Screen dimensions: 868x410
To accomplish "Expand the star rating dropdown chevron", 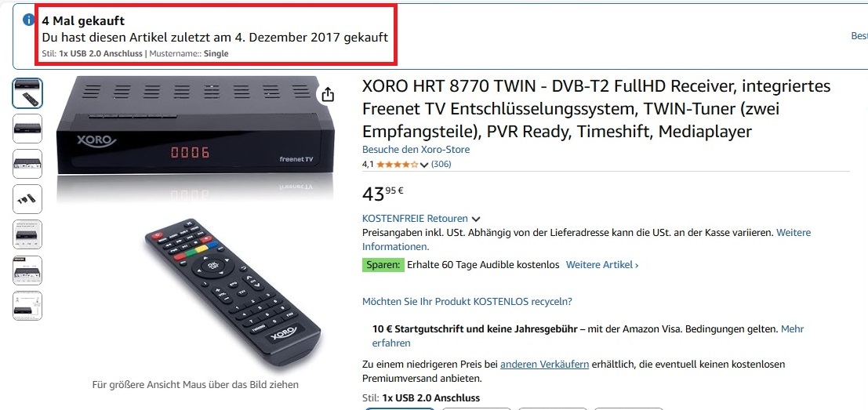I will click(x=424, y=165).
